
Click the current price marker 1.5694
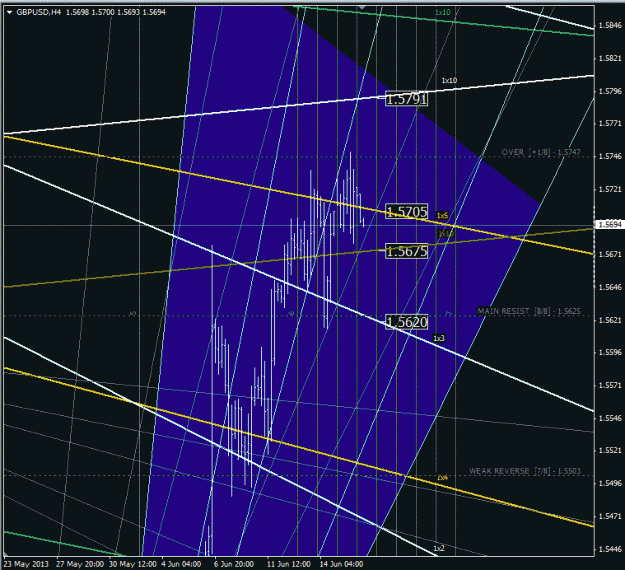click(x=610, y=224)
